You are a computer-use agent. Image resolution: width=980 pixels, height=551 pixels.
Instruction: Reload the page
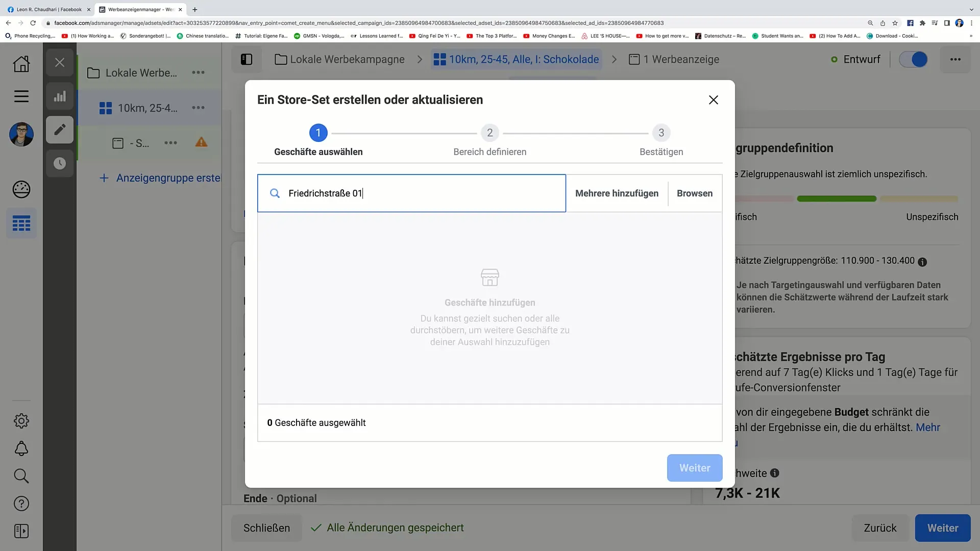point(33,23)
